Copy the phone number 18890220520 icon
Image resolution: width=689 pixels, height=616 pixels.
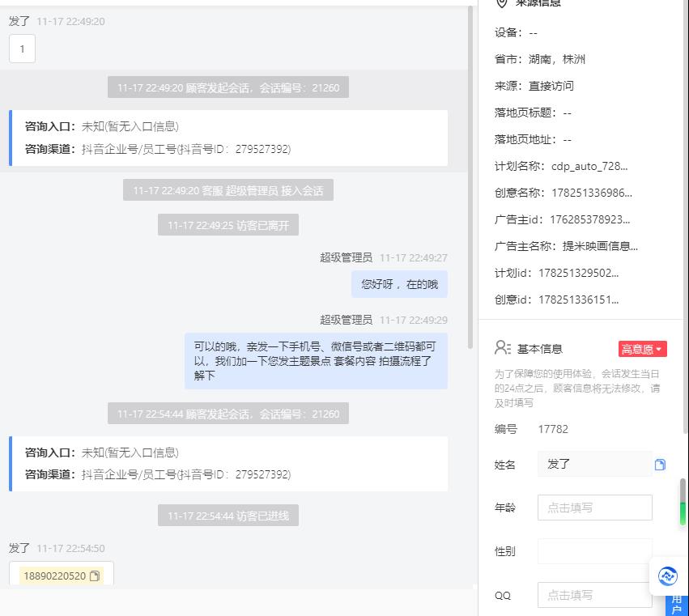click(x=95, y=576)
